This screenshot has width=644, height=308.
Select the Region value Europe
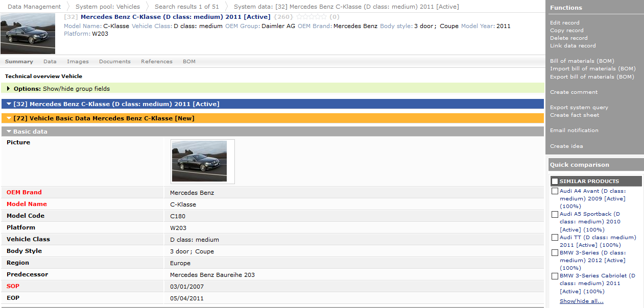pos(180,264)
